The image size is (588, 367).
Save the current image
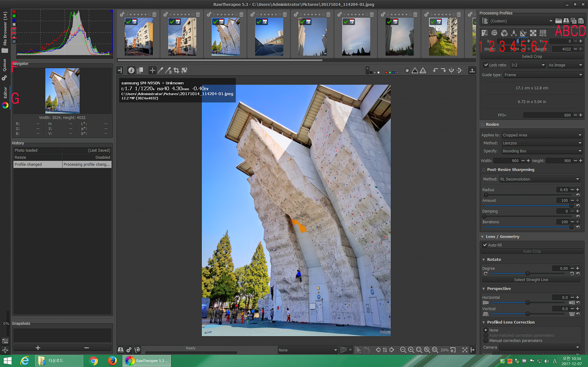(121, 350)
